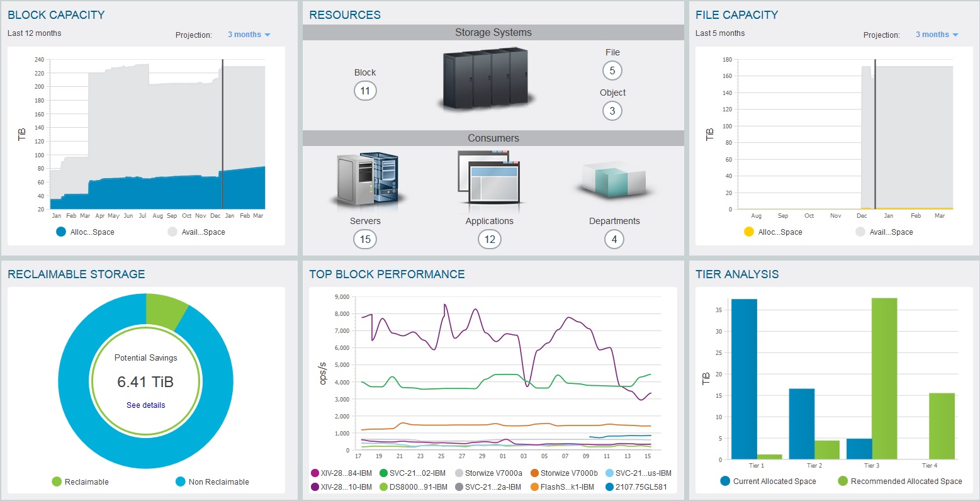Click Tier 4 green recommended bar
The height and width of the screenshot is (501, 980).
click(942, 426)
